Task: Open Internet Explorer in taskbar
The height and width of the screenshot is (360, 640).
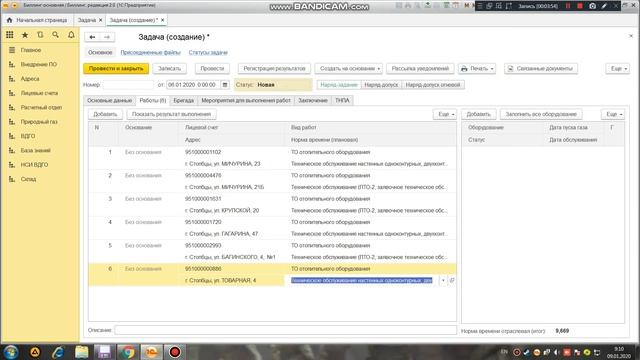Action: tap(58, 352)
